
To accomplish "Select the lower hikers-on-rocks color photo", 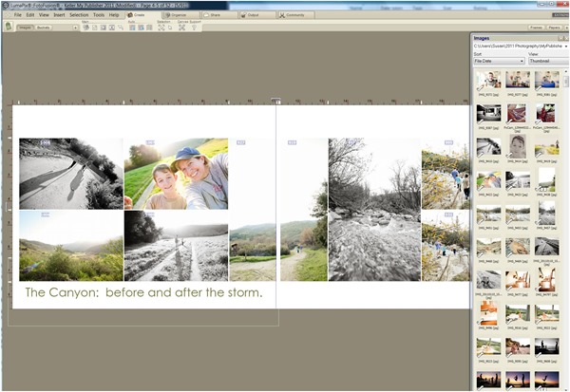I will [x=446, y=246].
